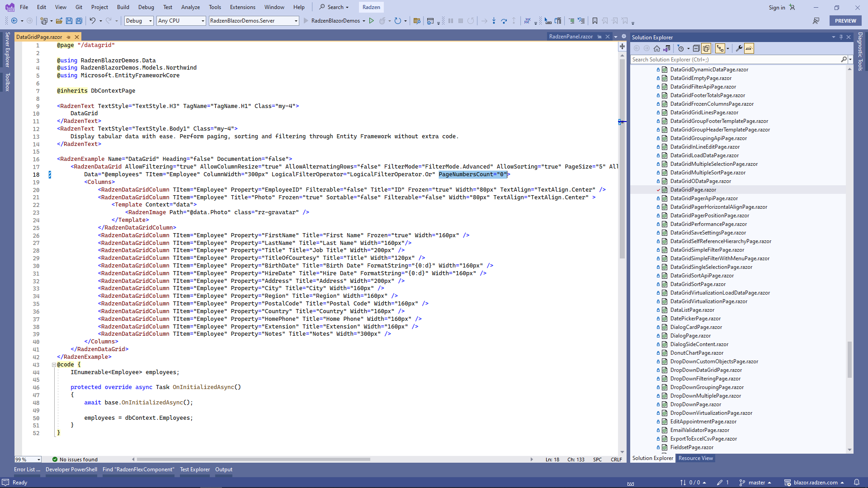Toggle Preview Selected Items in Solution Explorer
868x488 pixels.
[749, 48]
